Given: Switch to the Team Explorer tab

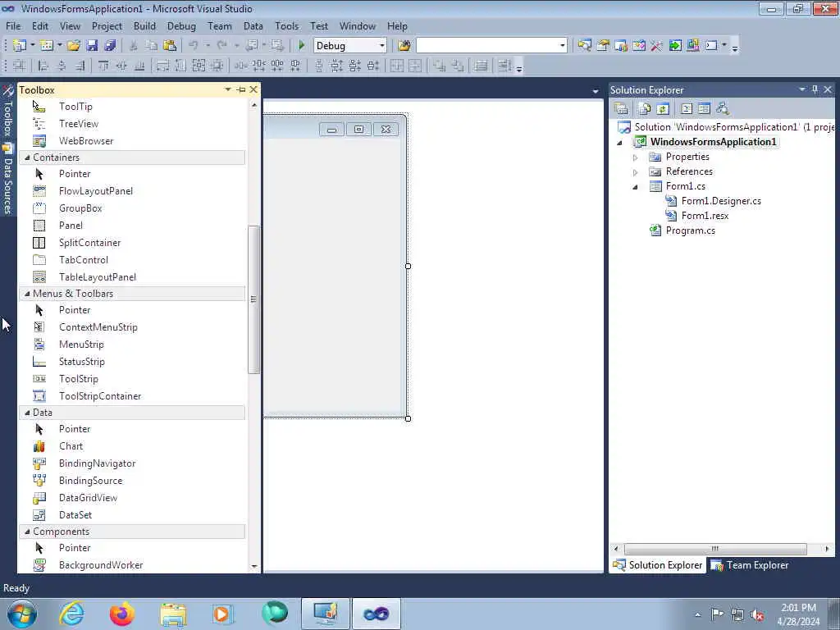Looking at the screenshot, I should pyautogui.click(x=750, y=565).
